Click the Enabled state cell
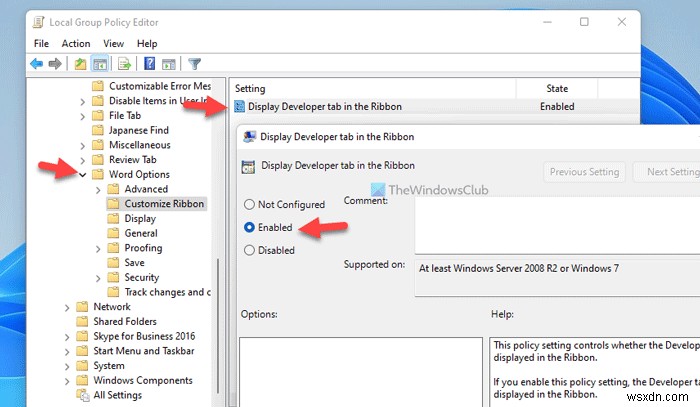The width and height of the screenshot is (700, 407). click(x=557, y=106)
